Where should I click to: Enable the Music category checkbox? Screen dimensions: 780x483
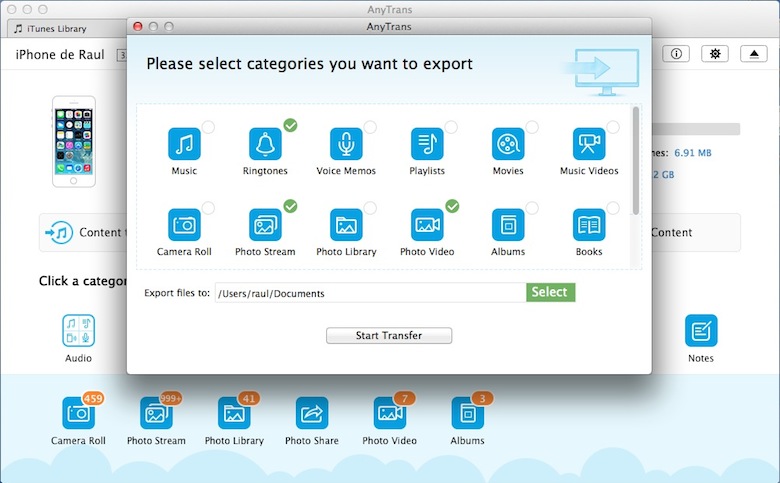208,127
